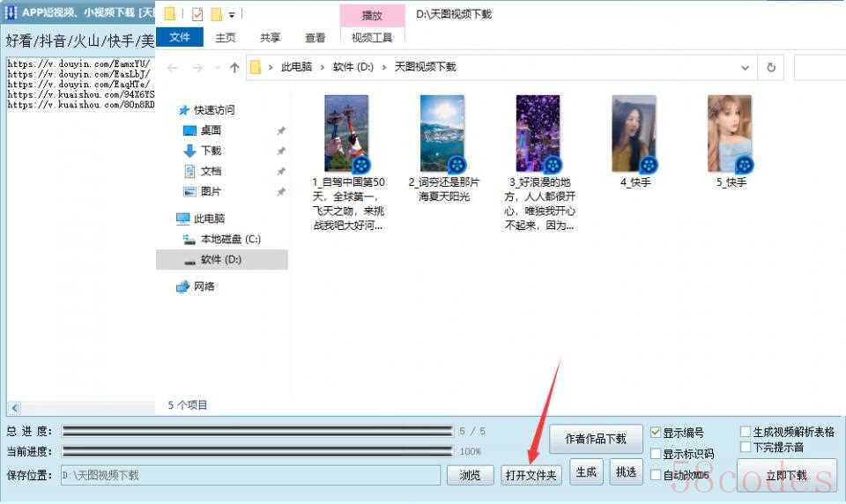846x504 pixels.
Task: Select 软件 (D:) drive in navigation pane
Action: coord(220,260)
